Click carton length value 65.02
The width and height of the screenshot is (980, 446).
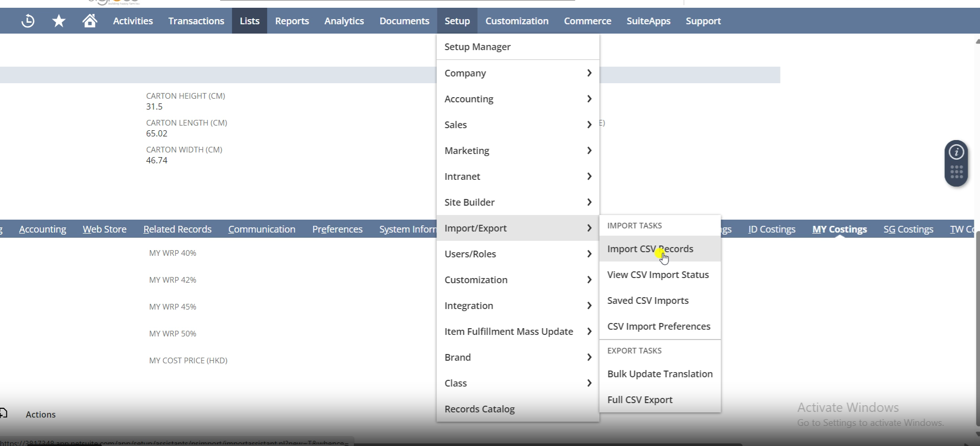[157, 133]
